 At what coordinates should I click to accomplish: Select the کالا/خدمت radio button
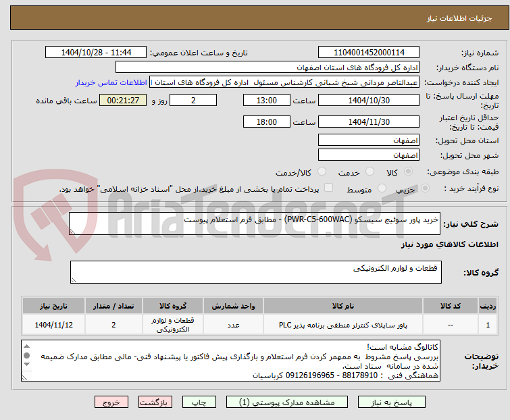point(322,172)
